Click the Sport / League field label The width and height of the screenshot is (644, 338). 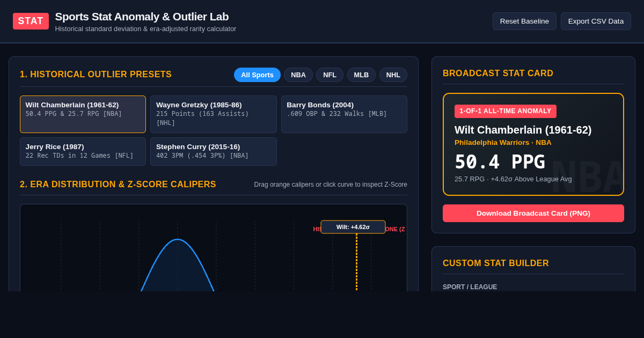470,287
